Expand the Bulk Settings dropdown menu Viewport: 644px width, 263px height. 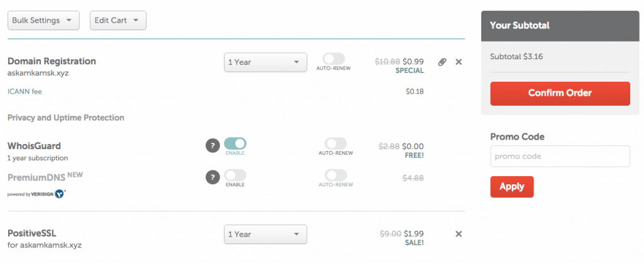tap(43, 21)
